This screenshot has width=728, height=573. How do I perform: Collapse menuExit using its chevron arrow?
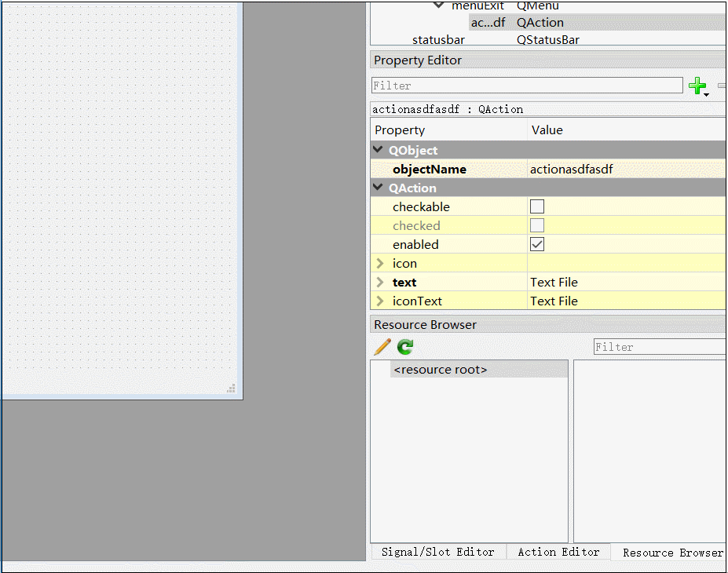[439, 5]
